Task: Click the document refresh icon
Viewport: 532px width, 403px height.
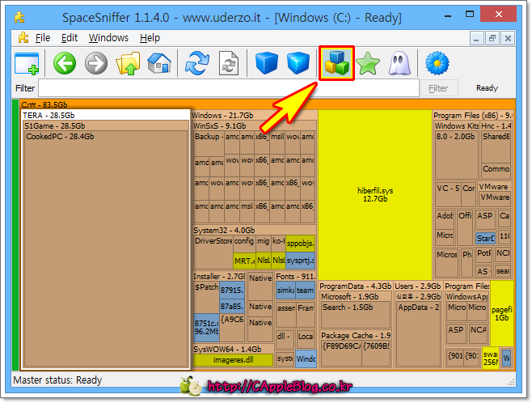Action: (x=229, y=63)
